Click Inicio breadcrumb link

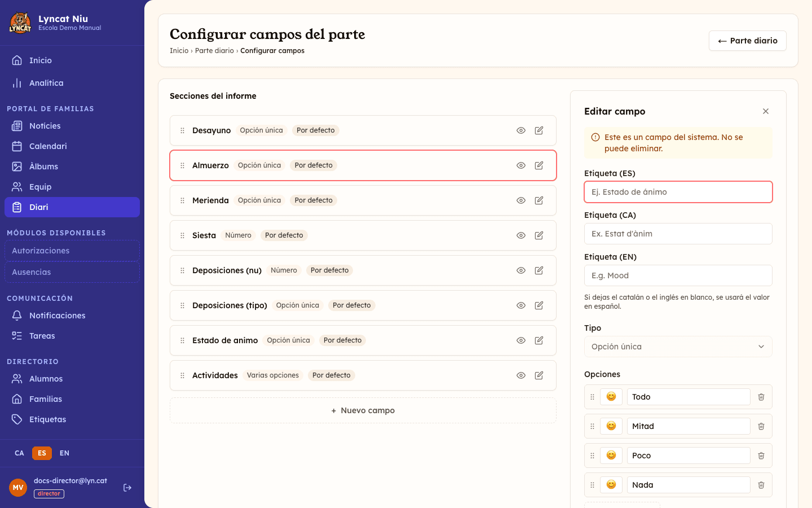(179, 51)
